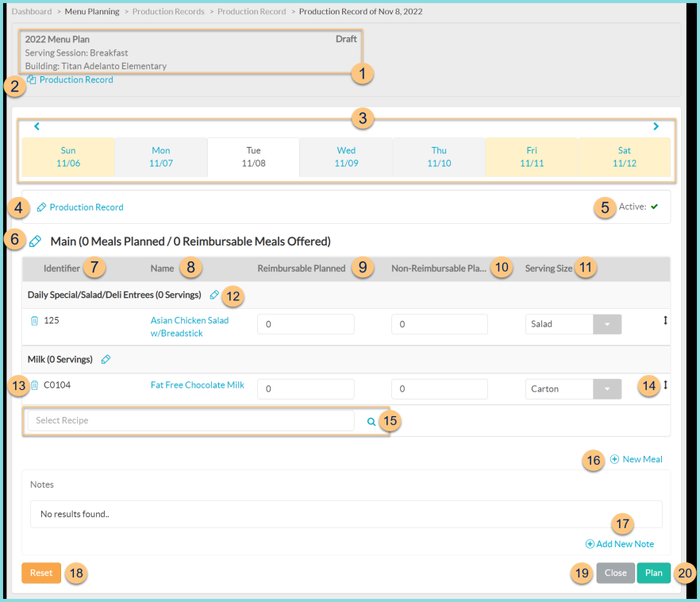Select the link icon next to Production Record
700x602 pixels.
40,207
